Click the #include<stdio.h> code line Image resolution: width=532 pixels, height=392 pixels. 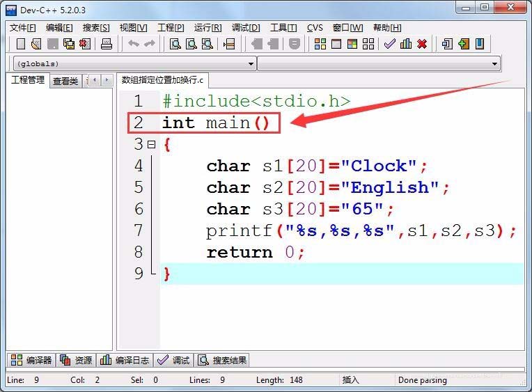(x=256, y=101)
